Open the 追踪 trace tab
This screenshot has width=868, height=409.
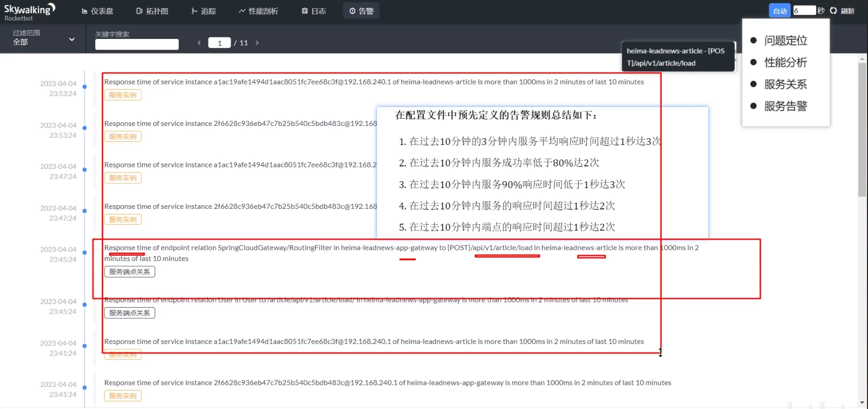point(204,11)
